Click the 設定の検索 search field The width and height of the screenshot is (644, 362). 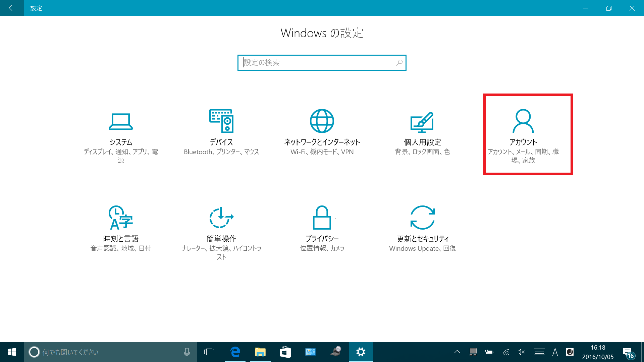[322, 63]
